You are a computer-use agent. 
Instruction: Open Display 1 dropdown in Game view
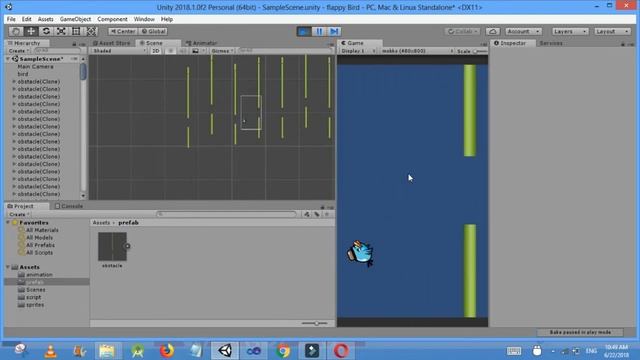pos(358,51)
